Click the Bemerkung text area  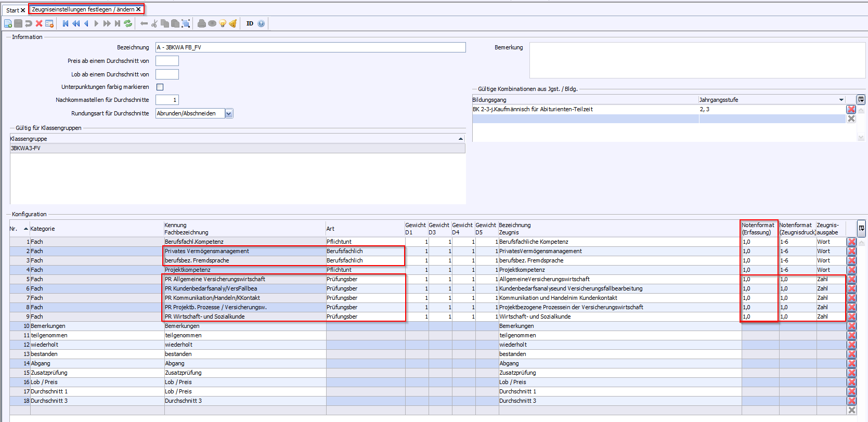(697, 60)
